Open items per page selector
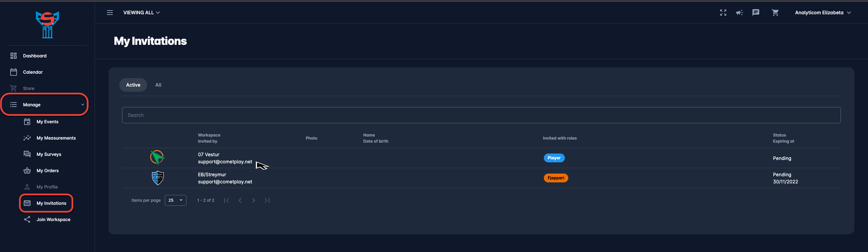868x252 pixels. tap(175, 200)
